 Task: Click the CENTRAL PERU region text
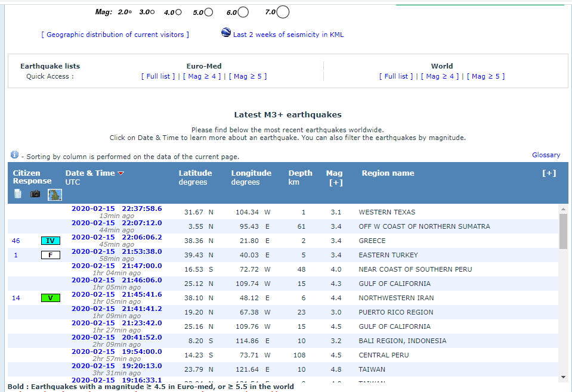[x=384, y=355]
